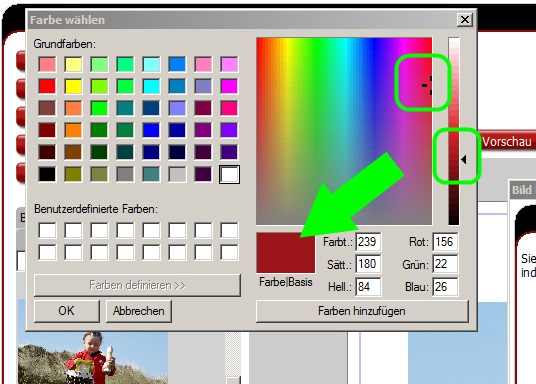Click the greyed Farben definieren >> button
536x384 pixels.
137,285
